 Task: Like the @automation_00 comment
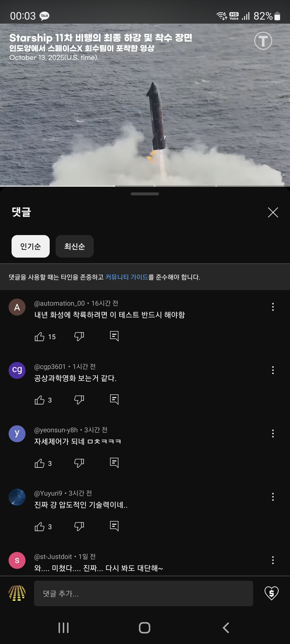pos(39,336)
